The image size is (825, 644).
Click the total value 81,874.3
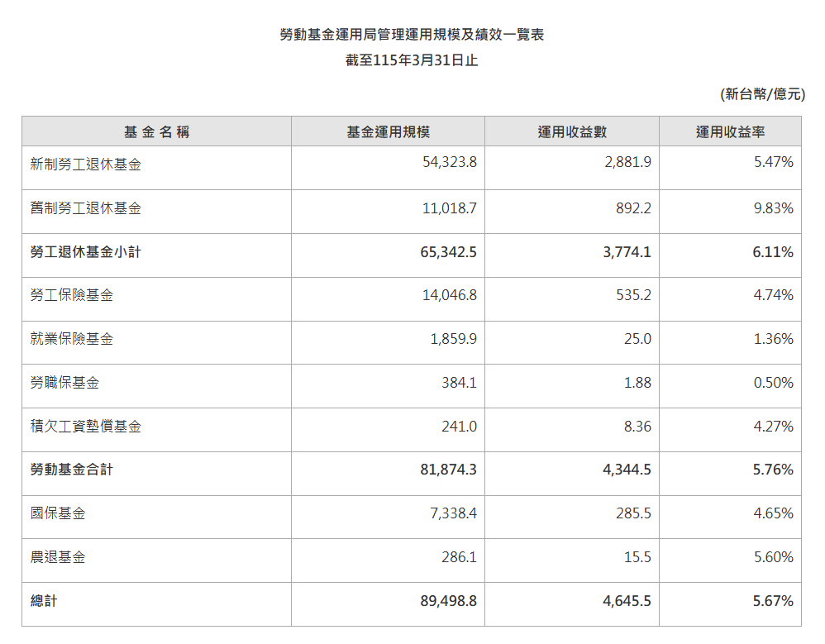(448, 470)
